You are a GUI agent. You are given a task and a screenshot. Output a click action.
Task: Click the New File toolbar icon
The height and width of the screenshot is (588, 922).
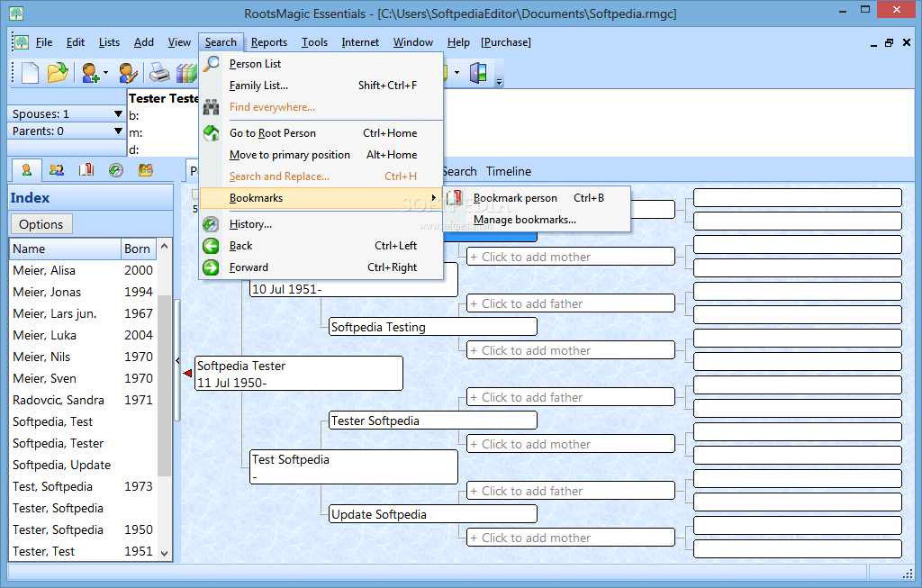pos(30,73)
